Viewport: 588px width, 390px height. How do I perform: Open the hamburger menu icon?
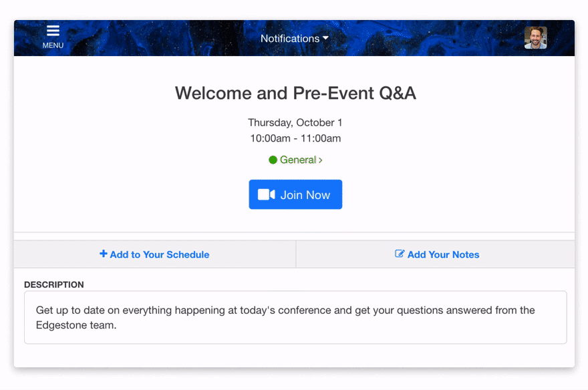[53, 30]
